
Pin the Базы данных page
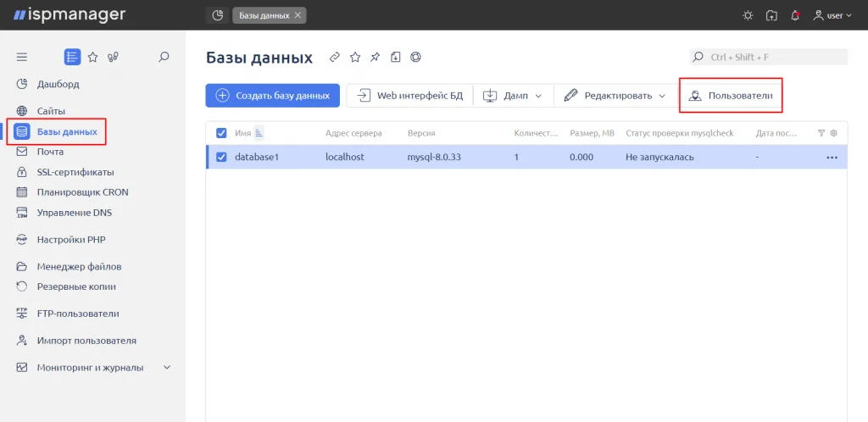coord(376,57)
